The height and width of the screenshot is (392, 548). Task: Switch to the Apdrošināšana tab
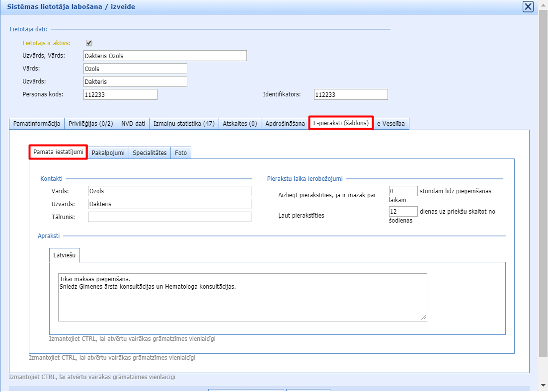coord(285,124)
